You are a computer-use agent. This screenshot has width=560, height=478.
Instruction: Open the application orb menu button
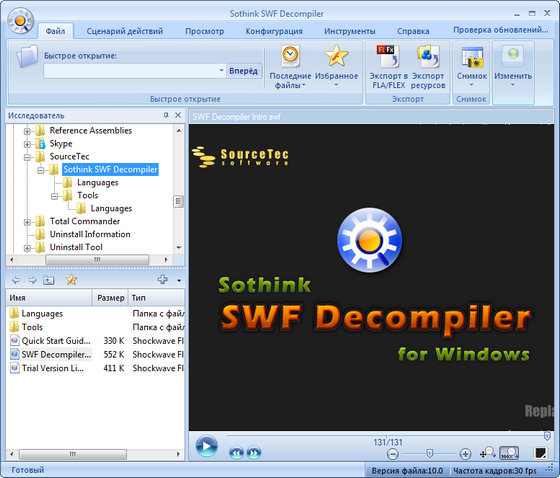click(20, 20)
